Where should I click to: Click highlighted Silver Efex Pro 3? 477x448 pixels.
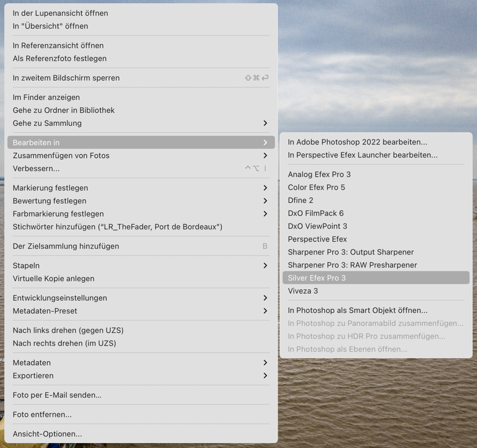[x=376, y=278]
